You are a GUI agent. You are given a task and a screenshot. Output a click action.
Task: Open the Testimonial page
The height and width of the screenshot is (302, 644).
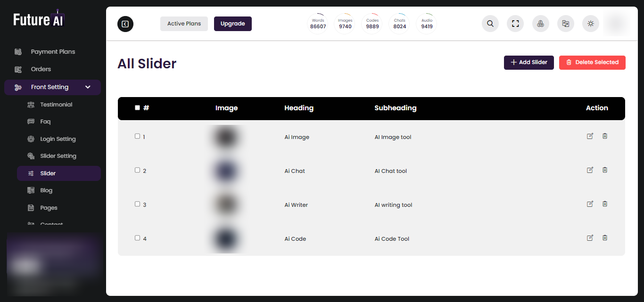(56, 104)
